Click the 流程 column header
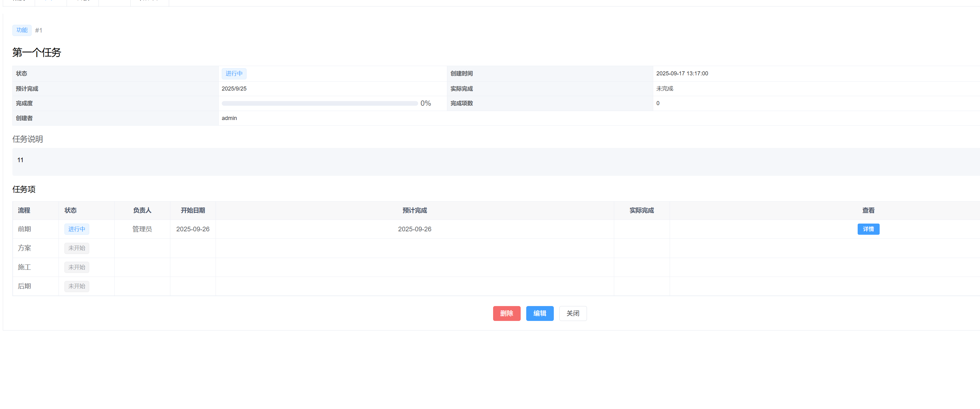Screen dimensions: 980x409 click(24, 210)
